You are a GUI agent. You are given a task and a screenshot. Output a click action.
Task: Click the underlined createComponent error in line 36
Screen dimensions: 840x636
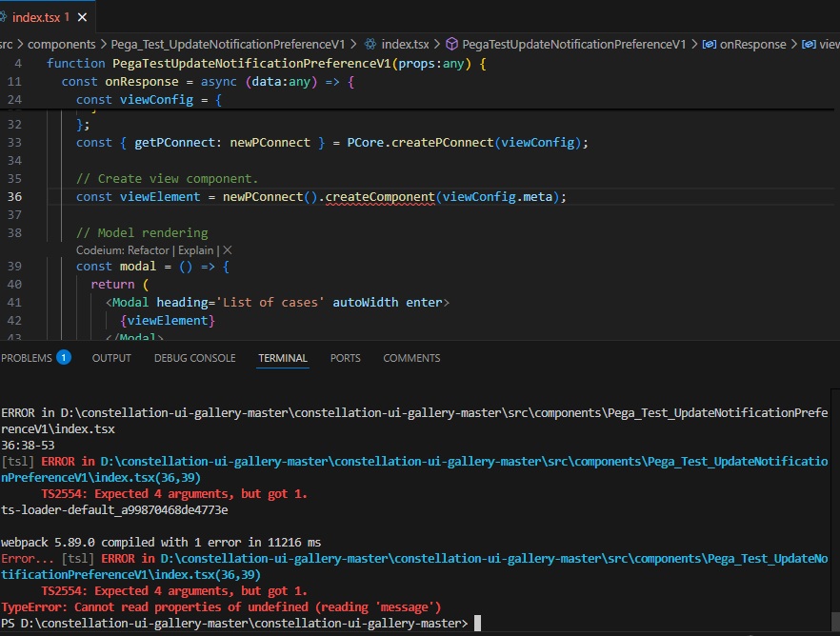tap(380, 196)
